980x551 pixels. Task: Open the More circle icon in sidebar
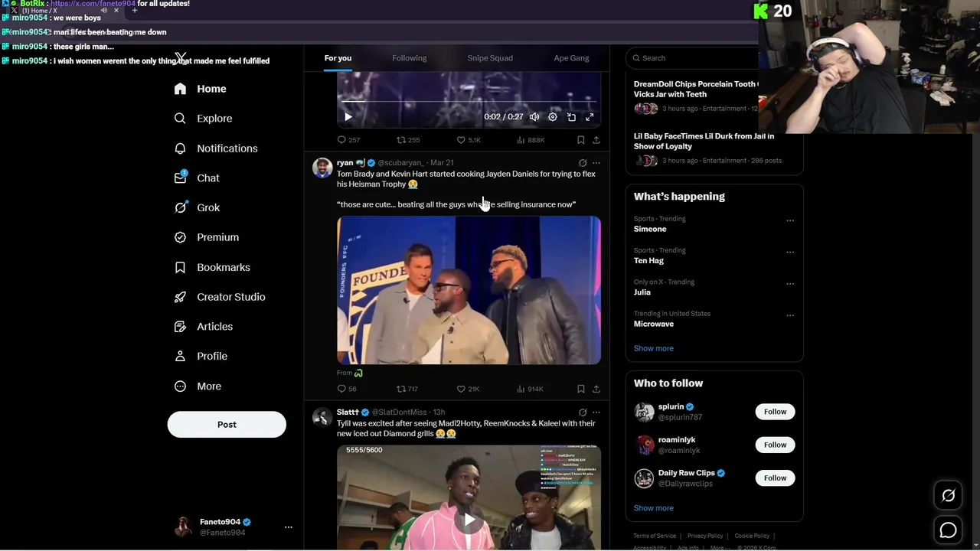coord(180,386)
